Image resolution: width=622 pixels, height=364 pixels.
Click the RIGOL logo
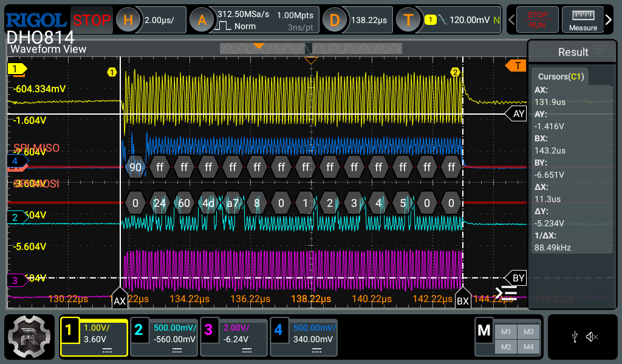[x=36, y=20]
